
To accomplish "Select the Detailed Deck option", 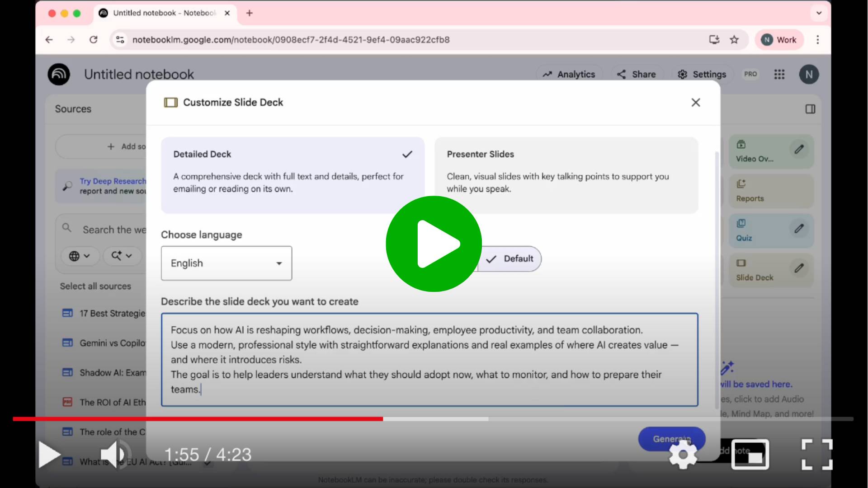I will [292, 175].
